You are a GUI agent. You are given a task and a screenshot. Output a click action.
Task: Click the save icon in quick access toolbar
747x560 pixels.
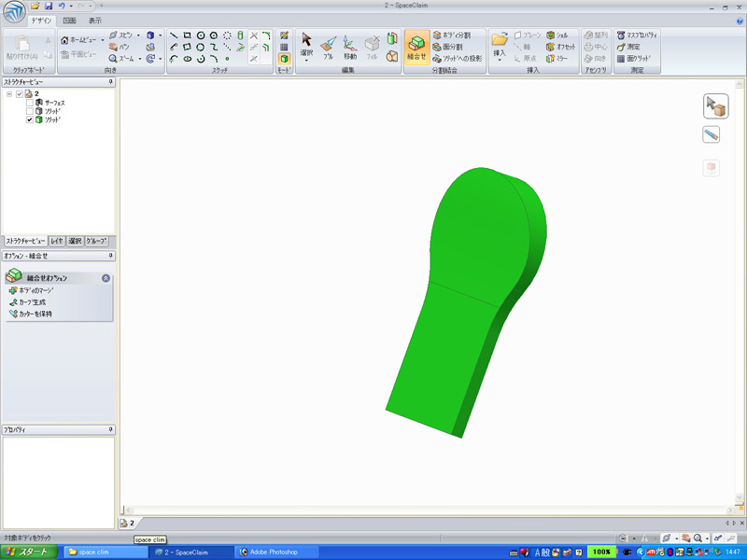point(48,7)
